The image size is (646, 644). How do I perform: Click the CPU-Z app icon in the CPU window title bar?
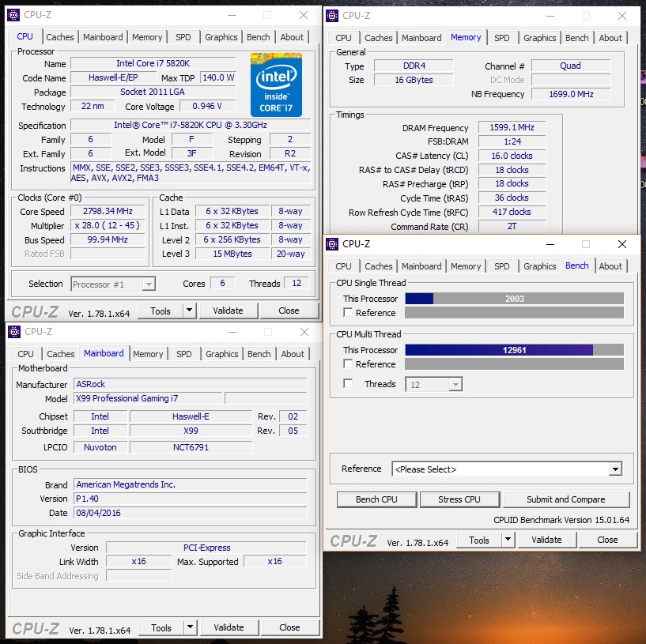coord(13,15)
